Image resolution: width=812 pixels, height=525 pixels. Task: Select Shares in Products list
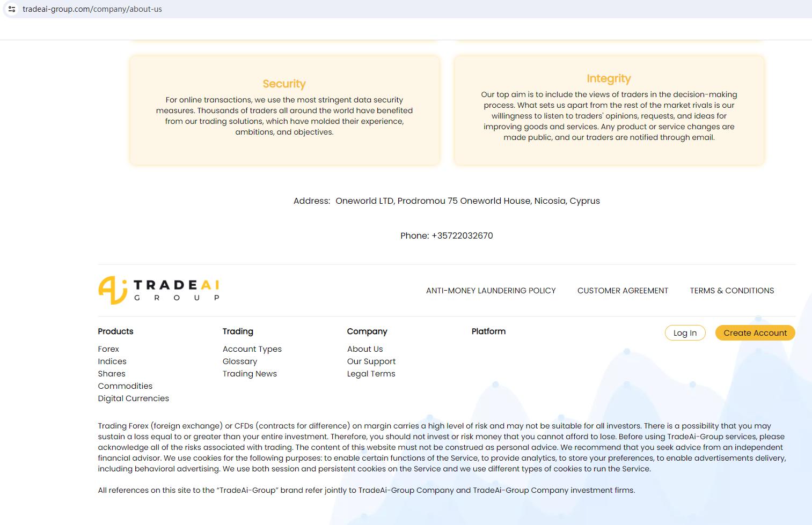click(112, 374)
